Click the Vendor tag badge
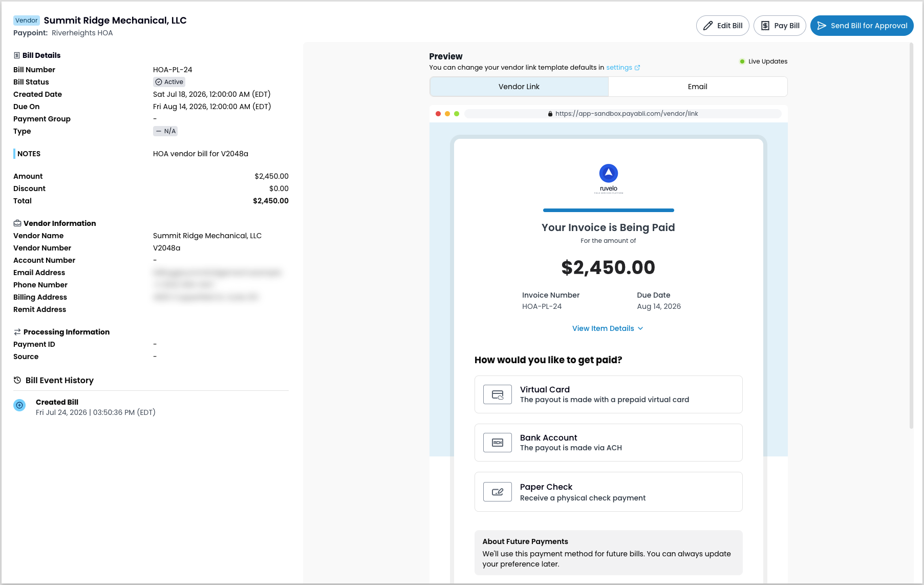This screenshot has height=585, width=924. [x=27, y=20]
